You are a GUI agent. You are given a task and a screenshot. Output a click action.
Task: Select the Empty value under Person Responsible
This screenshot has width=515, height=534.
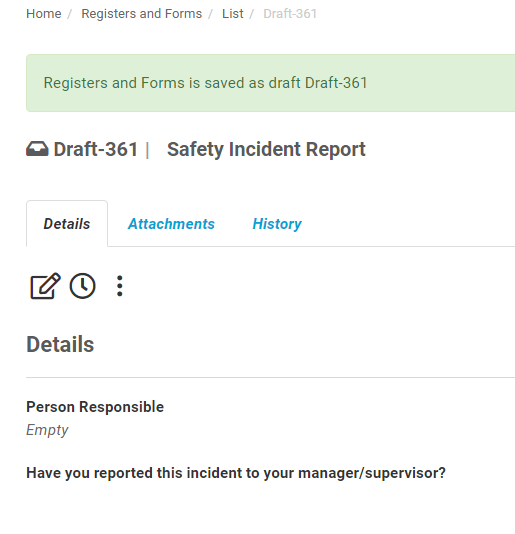(47, 430)
